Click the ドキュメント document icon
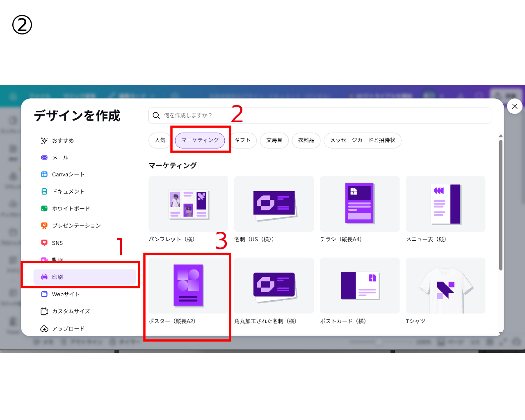The height and width of the screenshot is (420, 525). [44, 192]
